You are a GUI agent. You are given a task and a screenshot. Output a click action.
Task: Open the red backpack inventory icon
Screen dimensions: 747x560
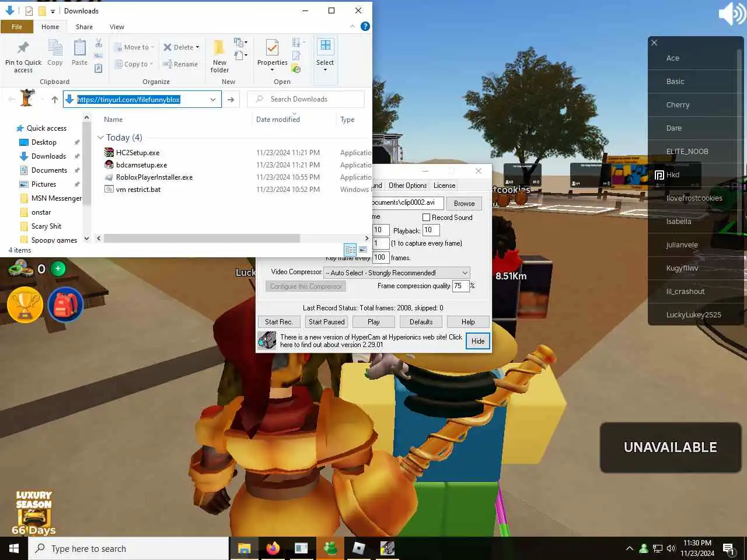coord(65,304)
